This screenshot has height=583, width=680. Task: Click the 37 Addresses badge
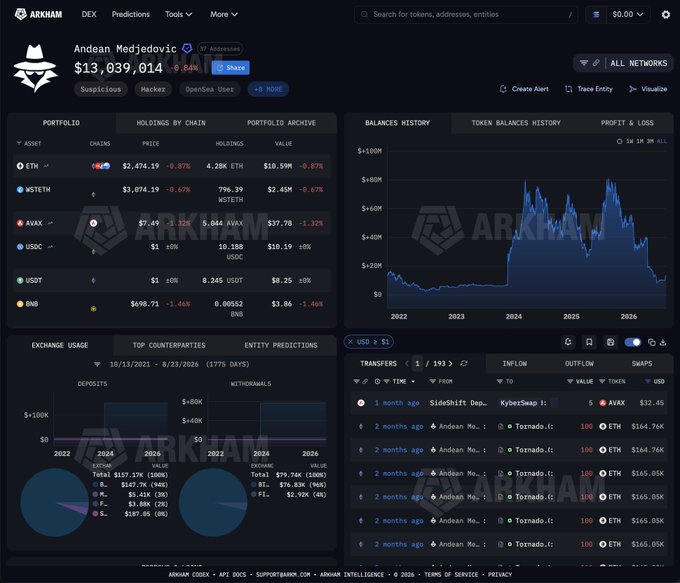pos(220,49)
